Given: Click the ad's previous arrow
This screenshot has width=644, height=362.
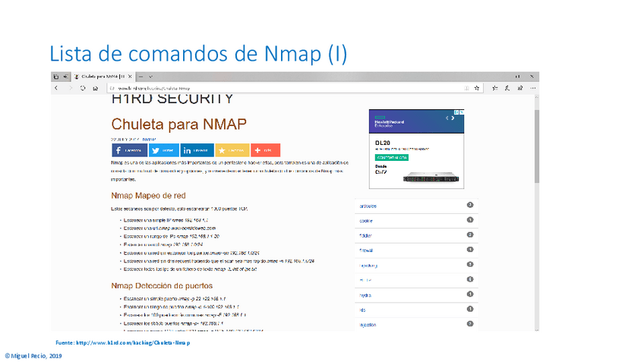Looking at the screenshot, I should (447, 118).
